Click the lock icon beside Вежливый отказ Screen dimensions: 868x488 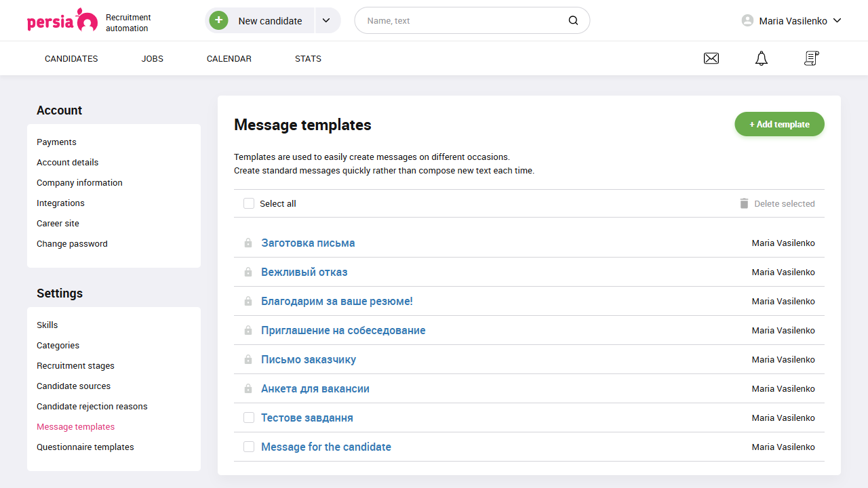point(248,272)
